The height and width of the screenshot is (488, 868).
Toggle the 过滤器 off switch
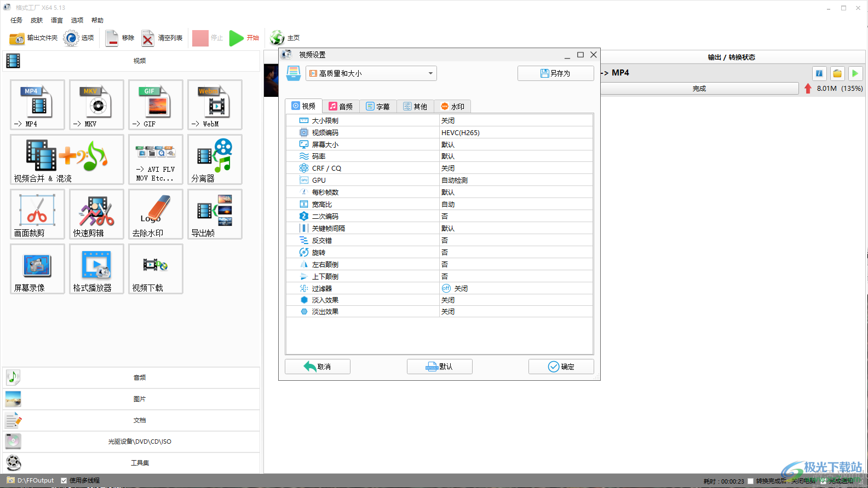coord(446,288)
